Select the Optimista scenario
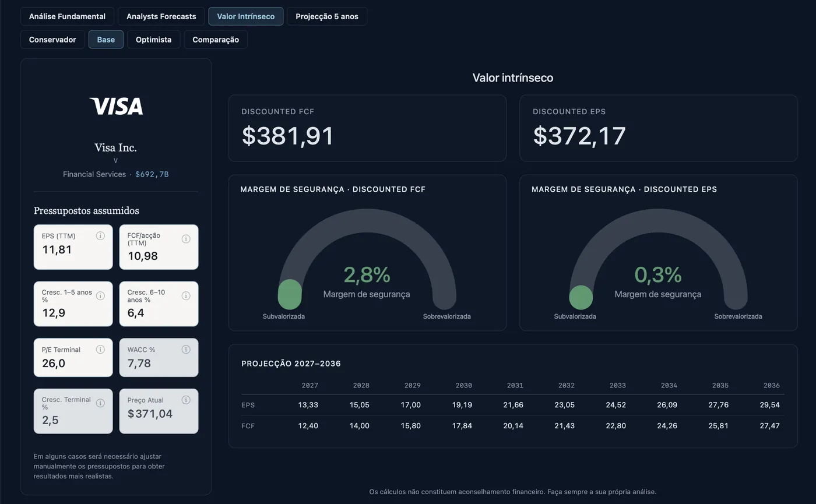Image resolution: width=816 pixels, height=504 pixels. click(154, 40)
